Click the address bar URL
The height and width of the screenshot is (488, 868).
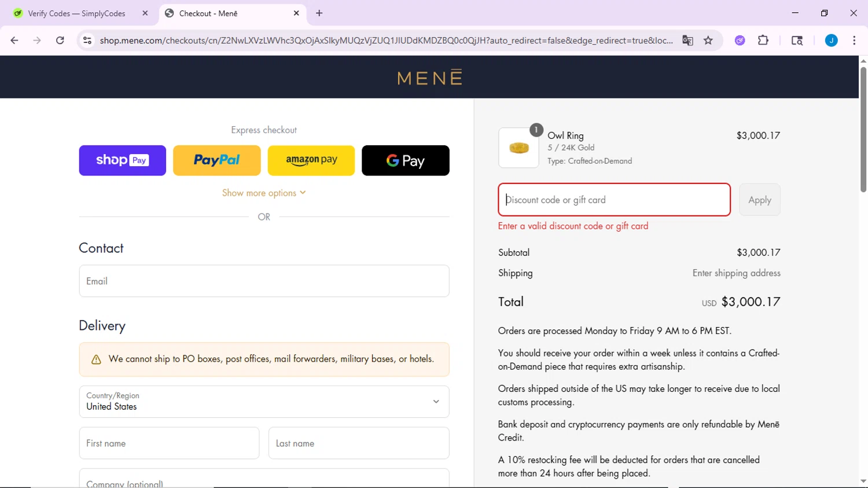(x=386, y=41)
